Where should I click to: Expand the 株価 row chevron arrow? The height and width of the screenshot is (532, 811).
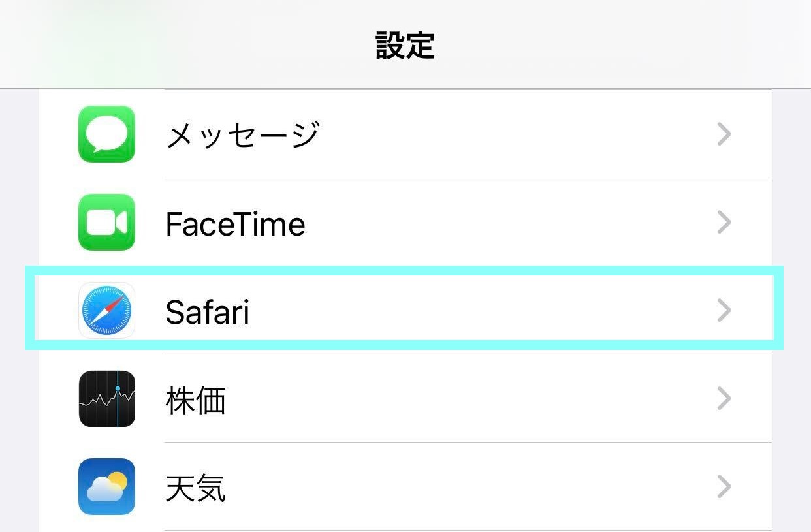(724, 398)
